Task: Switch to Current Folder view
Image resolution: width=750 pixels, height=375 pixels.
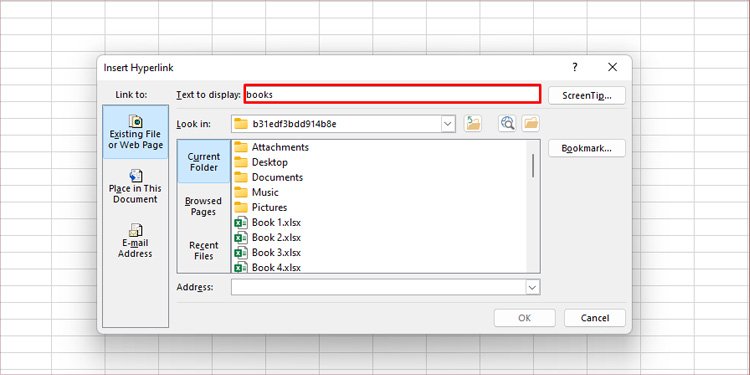Action: [204, 162]
